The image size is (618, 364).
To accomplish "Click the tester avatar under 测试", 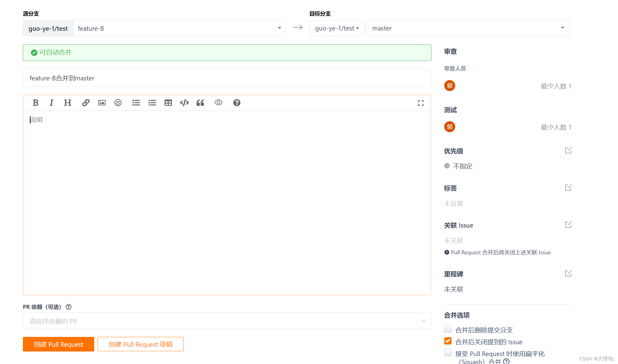I will [x=450, y=127].
